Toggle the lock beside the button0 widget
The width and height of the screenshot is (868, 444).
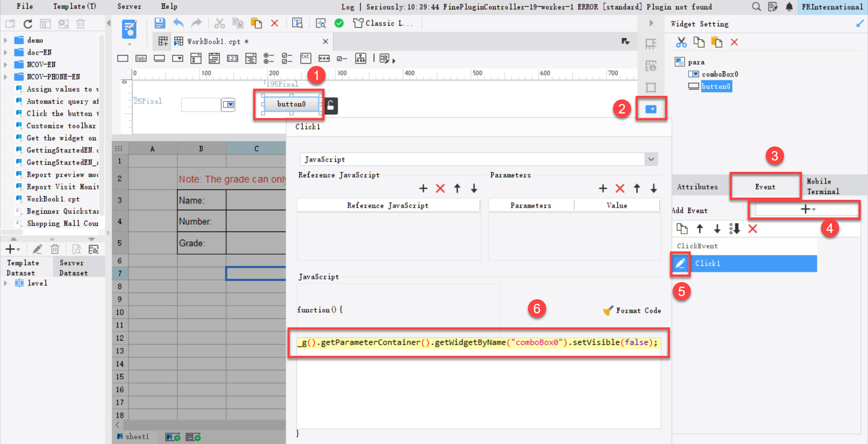click(330, 105)
